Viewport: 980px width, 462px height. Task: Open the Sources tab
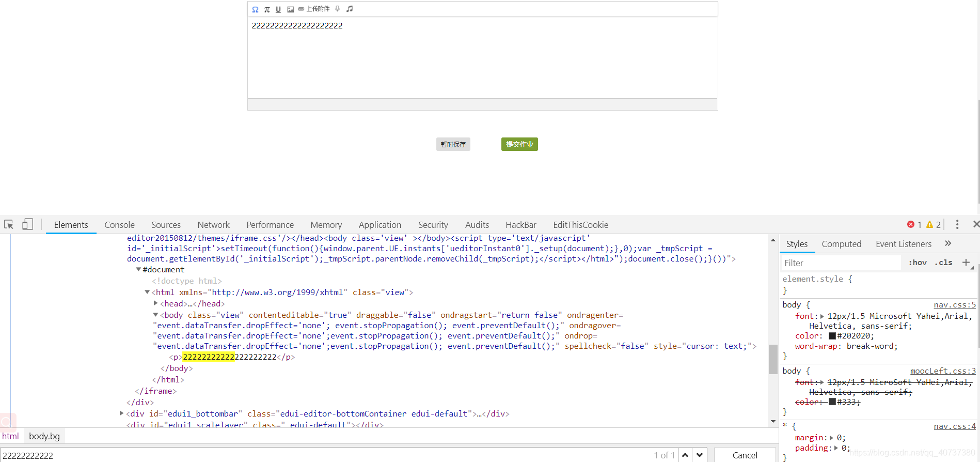(x=166, y=225)
